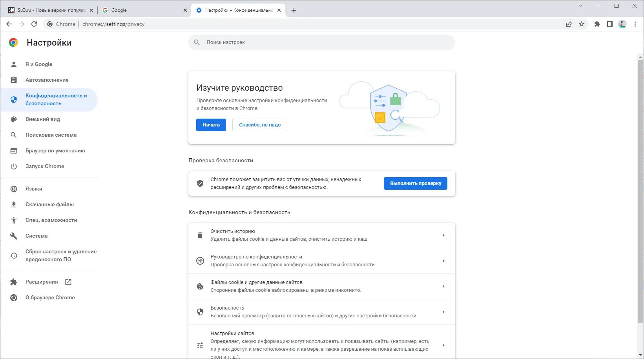The image size is (644, 359).
Task: Open Настройки сайтов row
Action: point(322,342)
